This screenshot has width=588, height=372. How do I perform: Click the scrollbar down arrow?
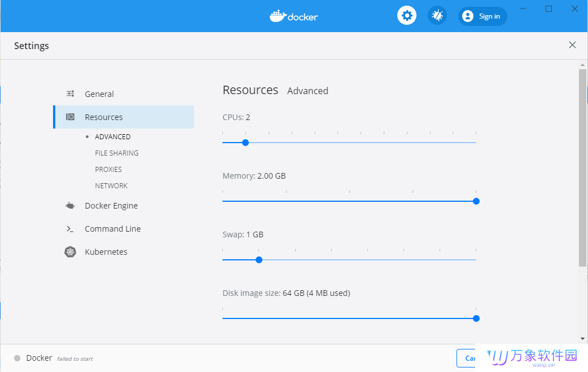coord(582,339)
